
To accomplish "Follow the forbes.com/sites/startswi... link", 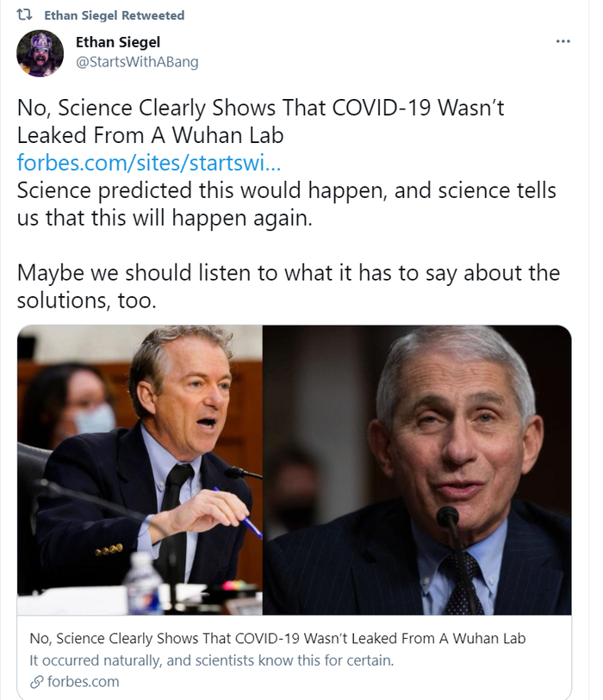I will [x=148, y=162].
